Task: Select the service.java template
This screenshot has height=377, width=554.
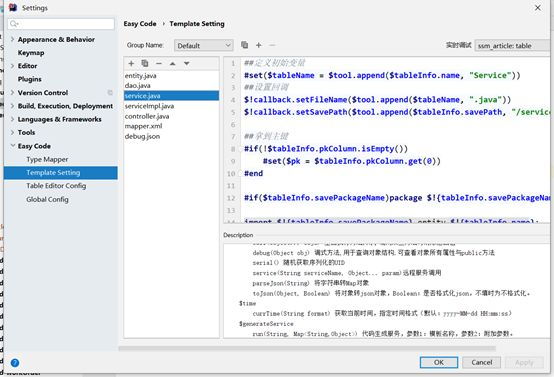Action: click(171, 96)
